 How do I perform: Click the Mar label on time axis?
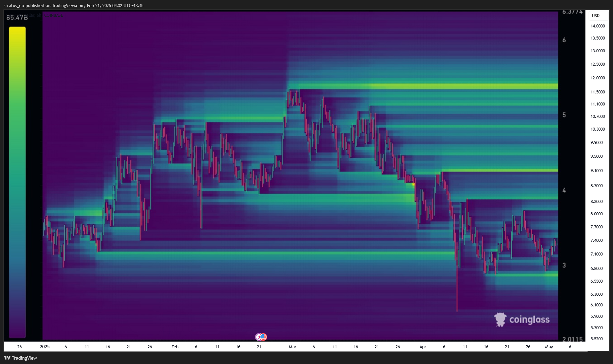[293, 347]
